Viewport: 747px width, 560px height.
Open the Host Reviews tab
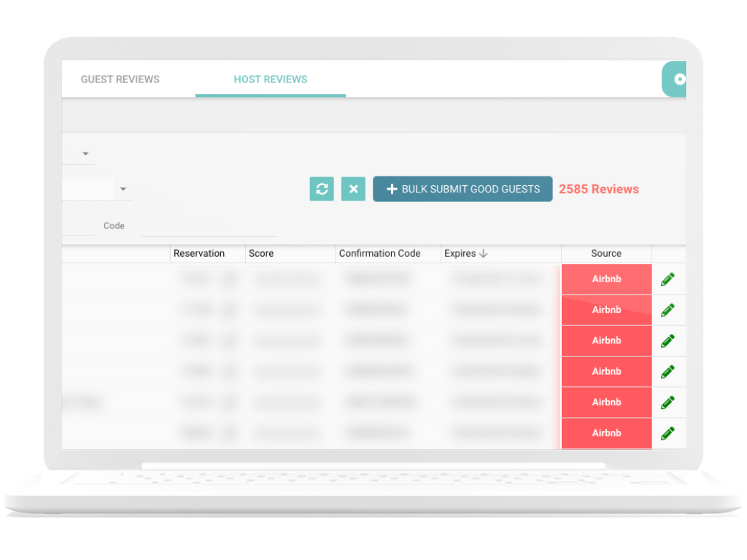click(270, 79)
